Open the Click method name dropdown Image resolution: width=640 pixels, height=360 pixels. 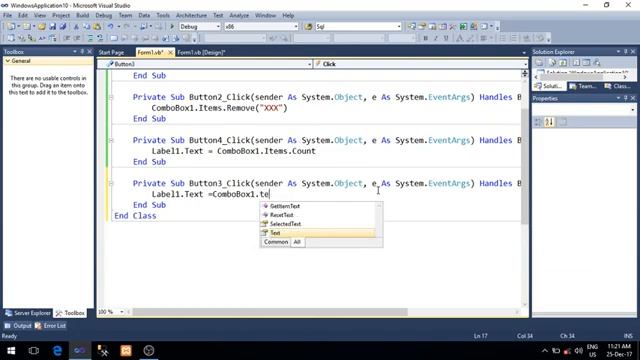(x=525, y=64)
